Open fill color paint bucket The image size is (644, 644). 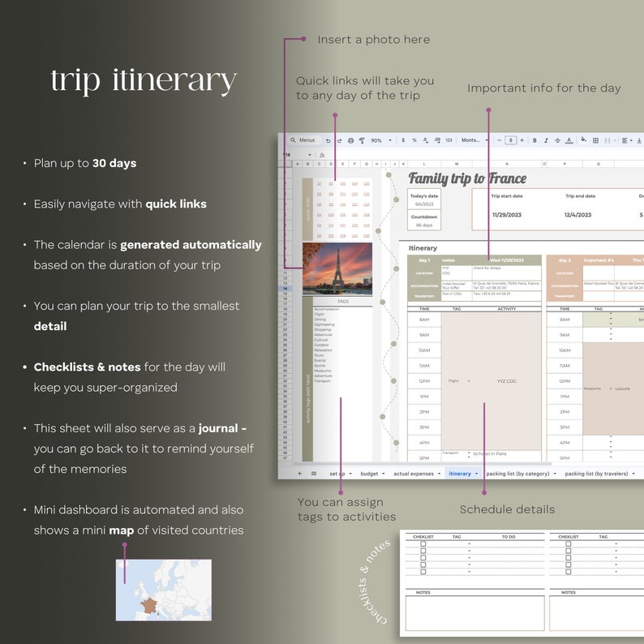click(584, 140)
